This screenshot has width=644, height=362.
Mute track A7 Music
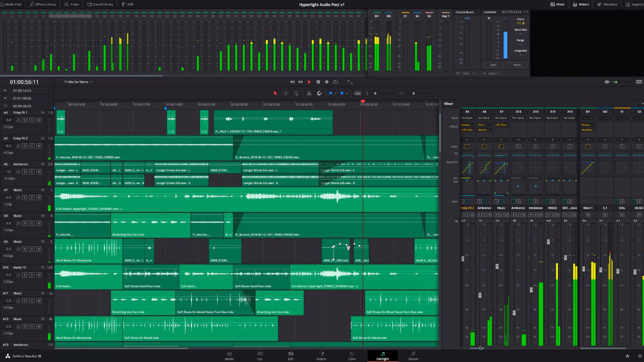click(39, 197)
